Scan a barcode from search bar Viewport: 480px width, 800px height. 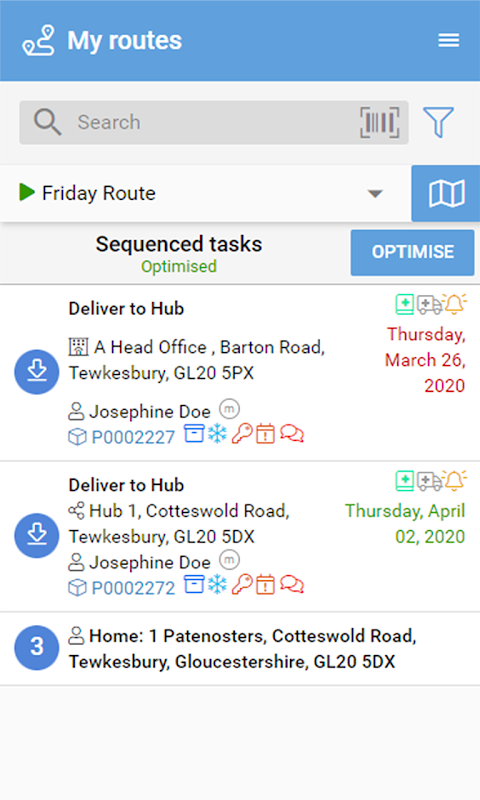(x=380, y=122)
